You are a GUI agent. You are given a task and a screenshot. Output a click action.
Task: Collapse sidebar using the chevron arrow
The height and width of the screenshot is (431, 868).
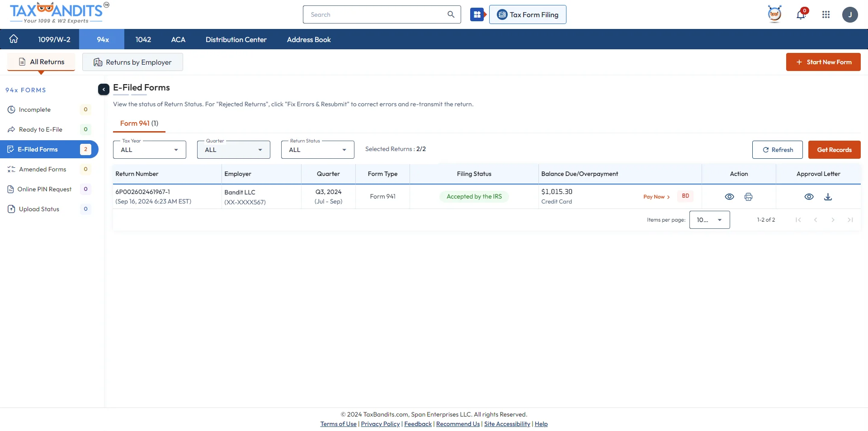[104, 89]
